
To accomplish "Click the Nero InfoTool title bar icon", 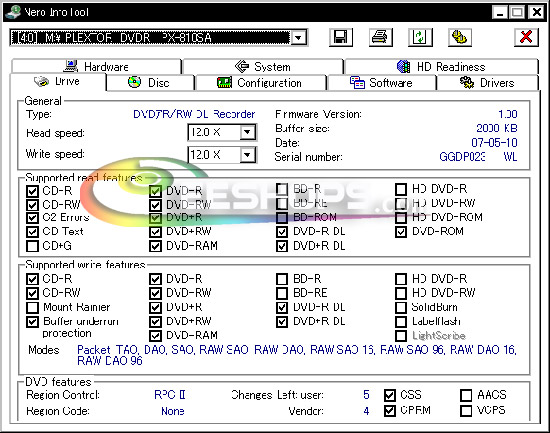I will coord(13,12).
